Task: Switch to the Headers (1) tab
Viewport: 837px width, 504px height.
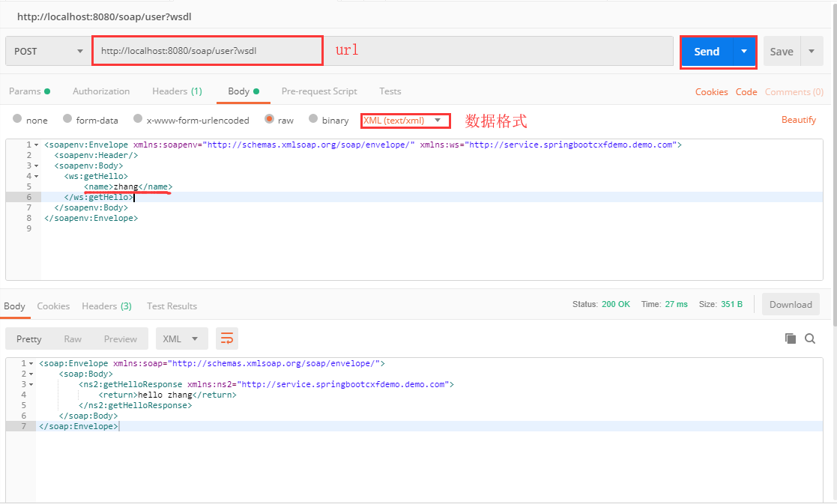Action: coord(177,91)
